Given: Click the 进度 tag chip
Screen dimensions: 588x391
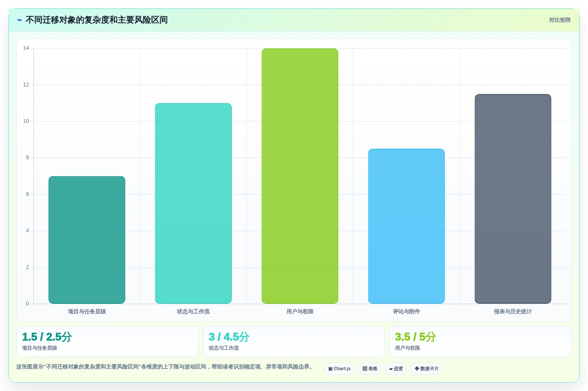Looking at the screenshot, I should 396,368.
